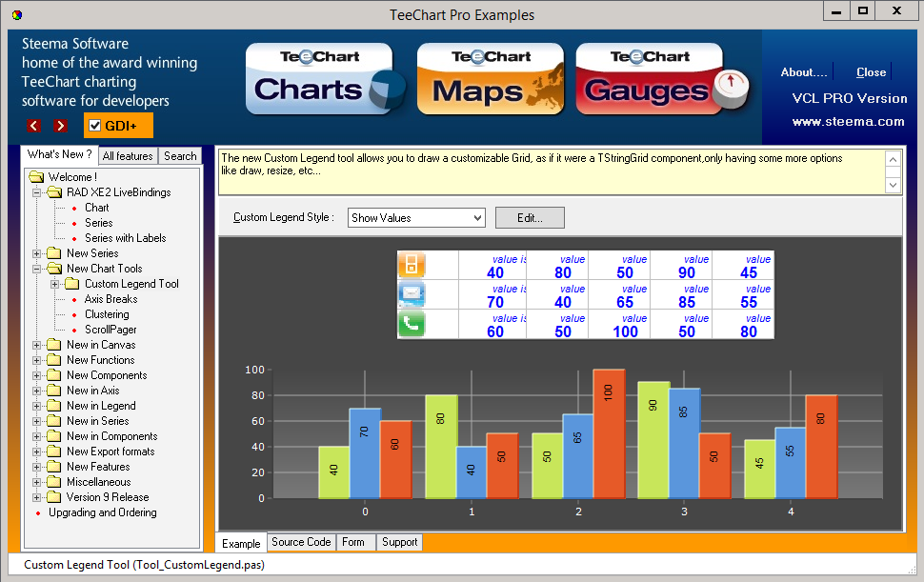Collapse the RAD XE2 LiveBindings node
The height and width of the screenshot is (582, 924).
36,192
